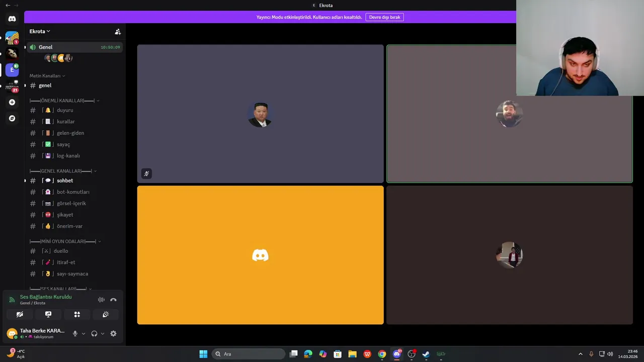The height and width of the screenshot is (362, 644).
Task: Launch Microsoft Edge from the taskbar
Action: click(x=308, y=354)
